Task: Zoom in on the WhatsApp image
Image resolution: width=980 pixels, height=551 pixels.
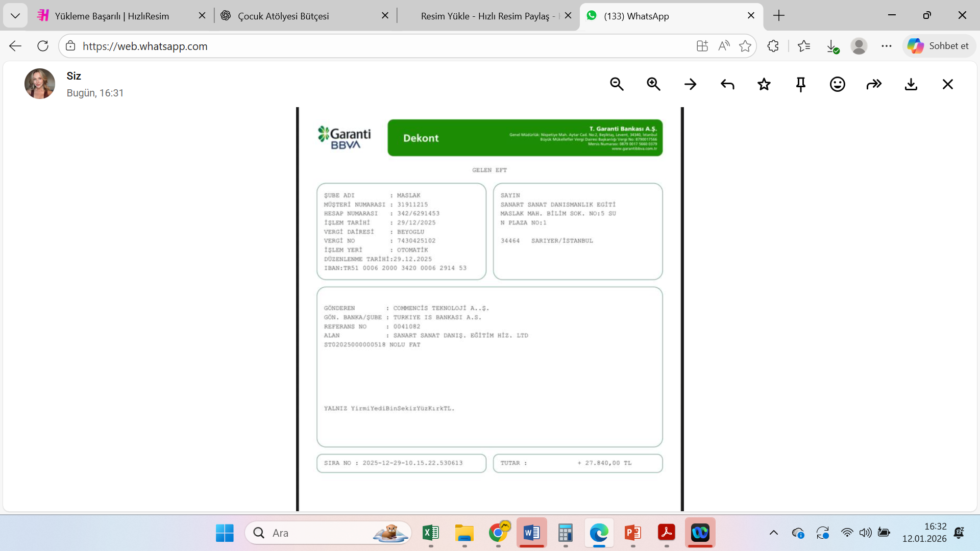Action: pyautogui.click(x=653, y=84)
